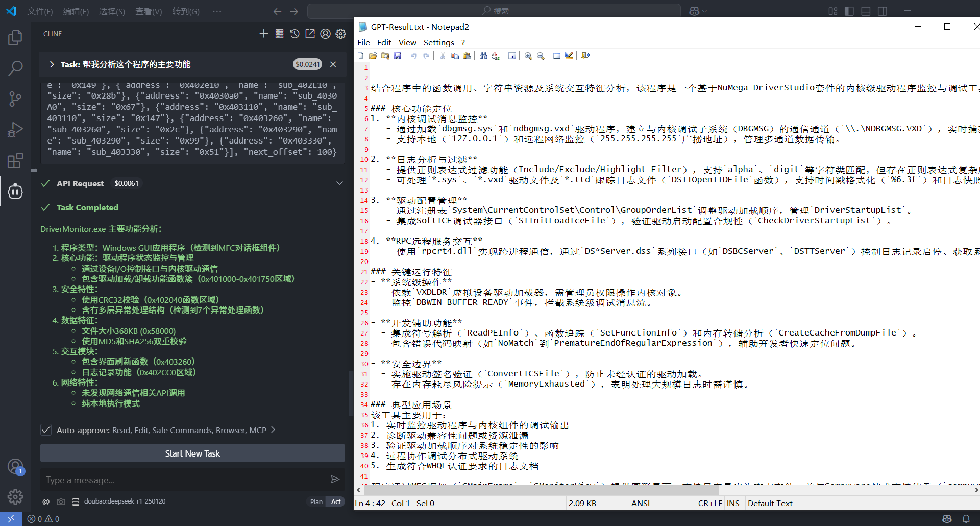Viewport: 980px width, 526px height.
Task: Toggle the Auto-approve checkbox
Action: (x=46, y=430)
